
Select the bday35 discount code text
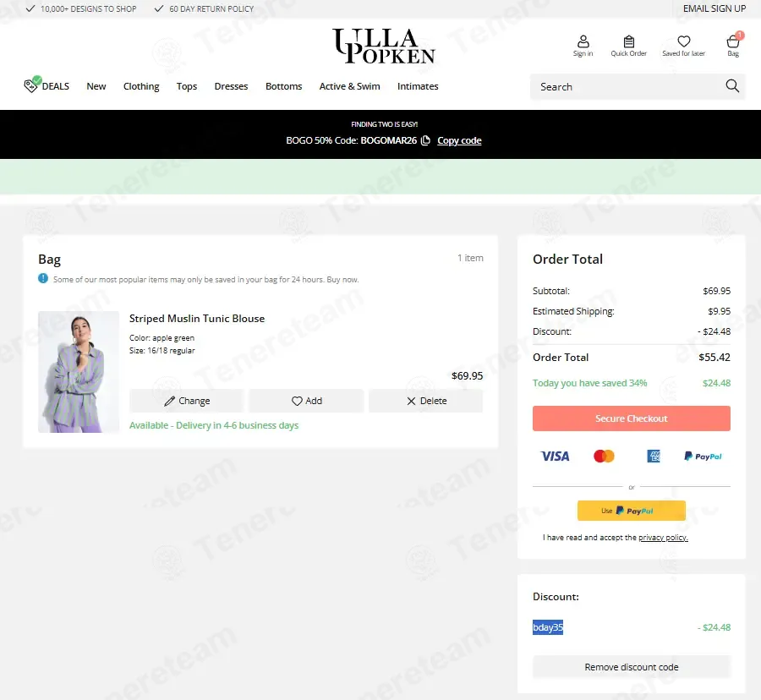click(548, 627)
